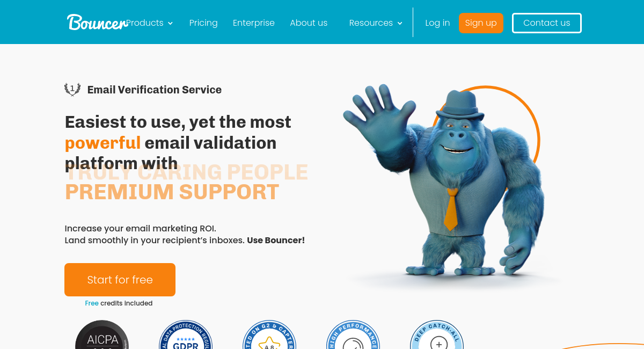Click the Deep Catch-All badge
The image size is (644, 349).
(437, 335)
